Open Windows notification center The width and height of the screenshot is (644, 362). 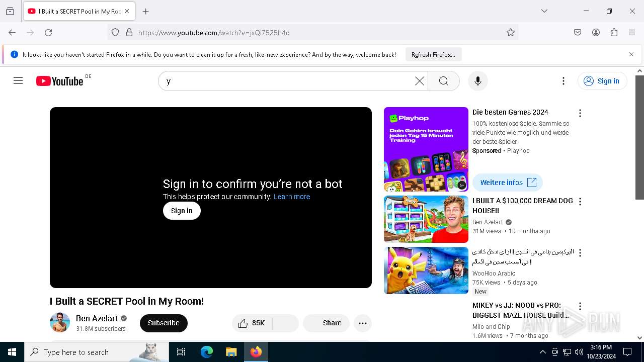[x=627, y=352]
